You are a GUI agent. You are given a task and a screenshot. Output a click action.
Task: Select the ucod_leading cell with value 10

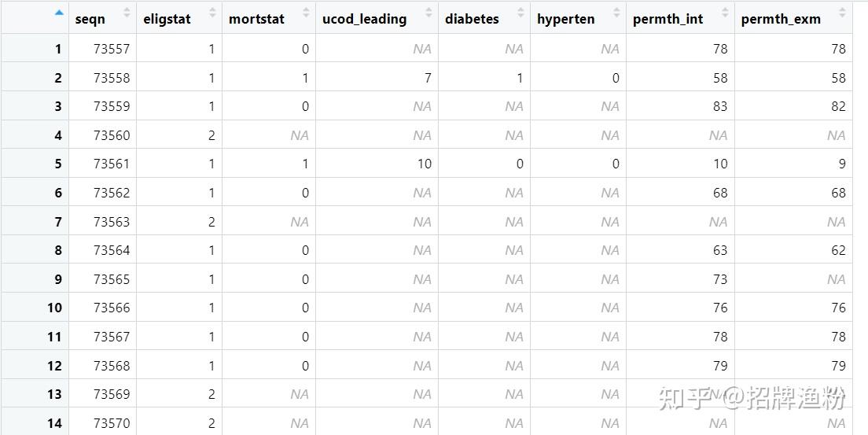(x=424, y=164)
